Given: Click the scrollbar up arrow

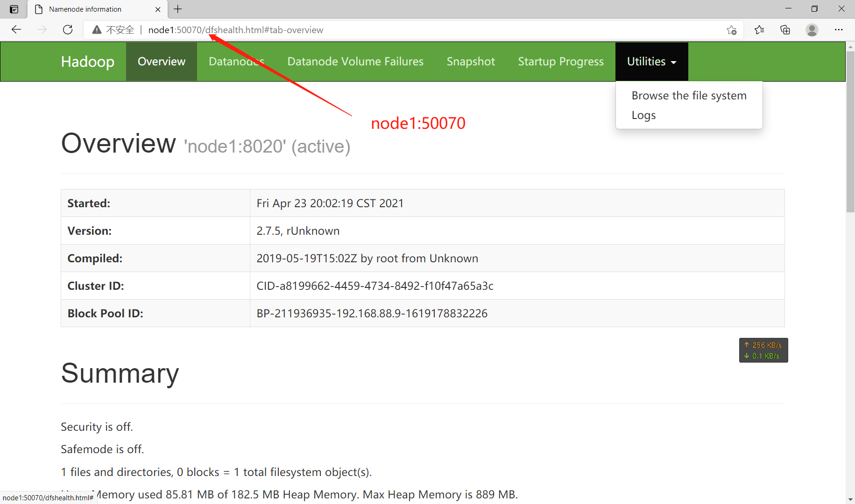Looking at the screenshot, I should click(850, 46).
